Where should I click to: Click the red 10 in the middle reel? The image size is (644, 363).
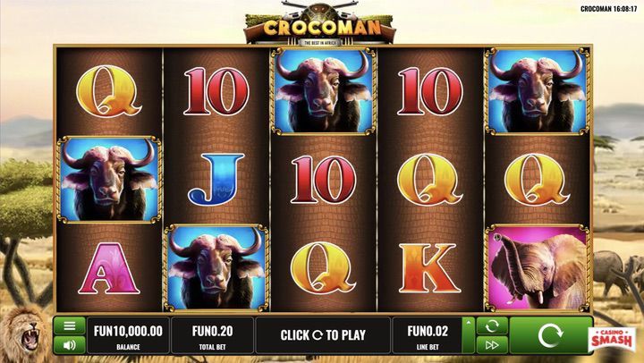tap(323, 180)
